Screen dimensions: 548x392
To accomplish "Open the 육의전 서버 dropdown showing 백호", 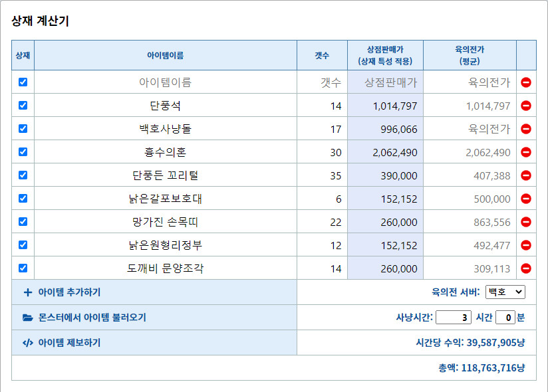I will [505, 291].
